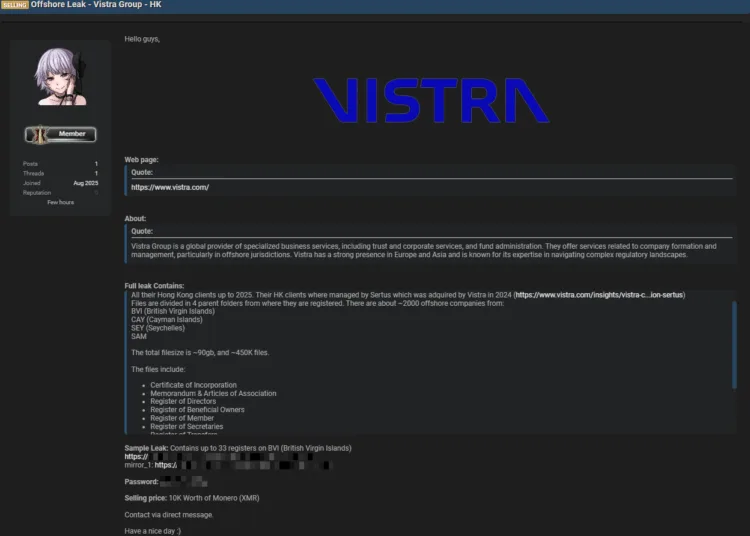Image resolution: width=750 pixels, height=536 pixels.
Task: Click the 'Full leak Contains:' heading
Action: click(x=154, y=286)
